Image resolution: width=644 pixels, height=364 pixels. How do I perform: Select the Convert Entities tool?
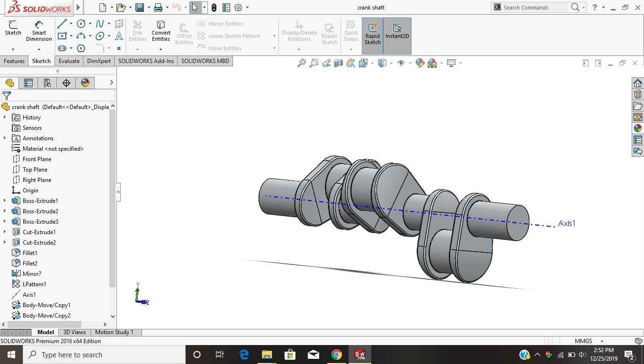[161, 31]
